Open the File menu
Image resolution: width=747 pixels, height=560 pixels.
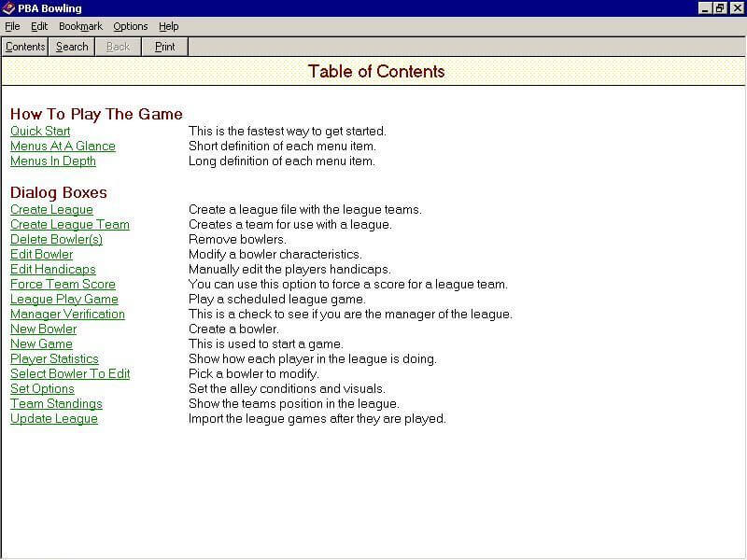12,27
